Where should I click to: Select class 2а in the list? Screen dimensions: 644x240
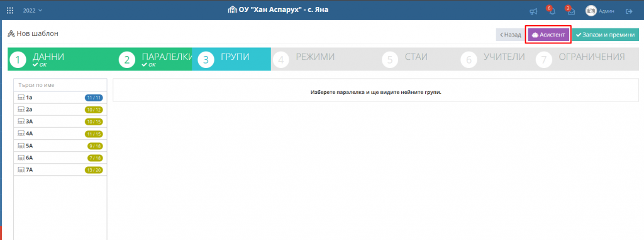(x=60, y=110)
